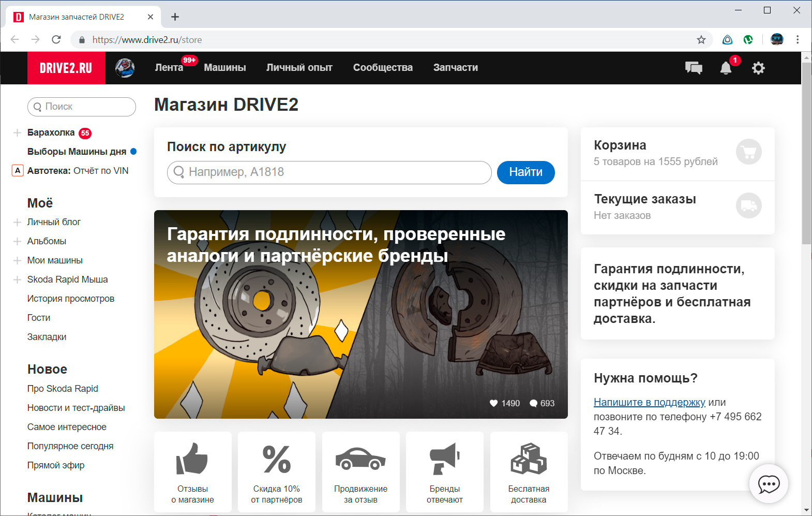Open Лента in top navigation
This screenshot has width=812, height=516.
click(169, 68)
